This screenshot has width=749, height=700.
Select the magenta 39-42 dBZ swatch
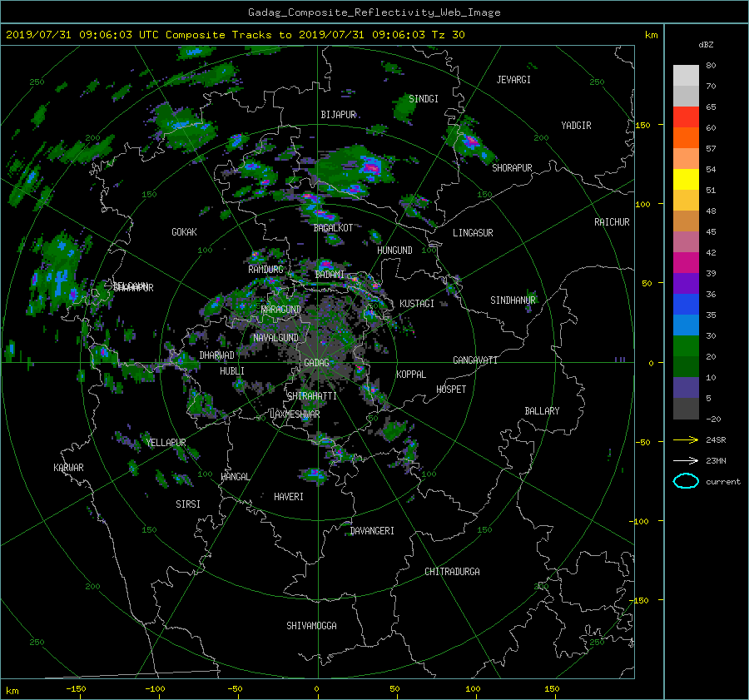pos(686,263)
